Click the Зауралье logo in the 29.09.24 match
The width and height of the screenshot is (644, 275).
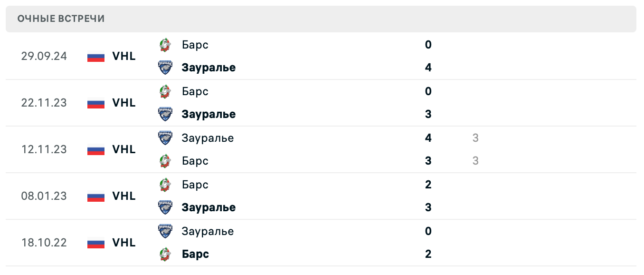pos(165,68)
